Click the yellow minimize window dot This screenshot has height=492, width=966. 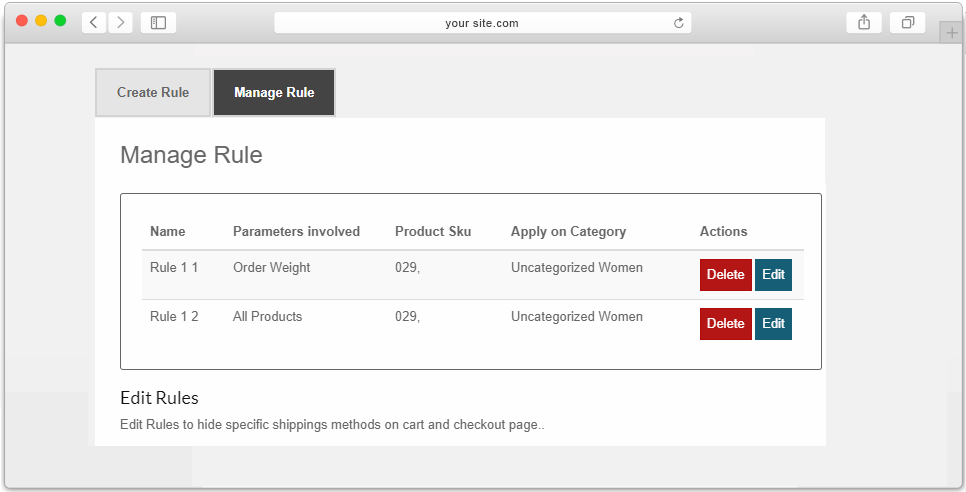click(x=41, y=21)
